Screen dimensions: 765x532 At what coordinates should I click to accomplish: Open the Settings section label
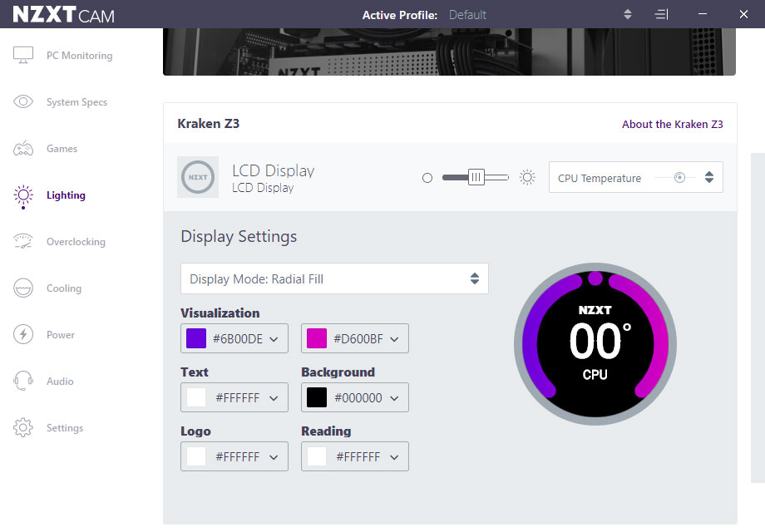coord(65,428)
